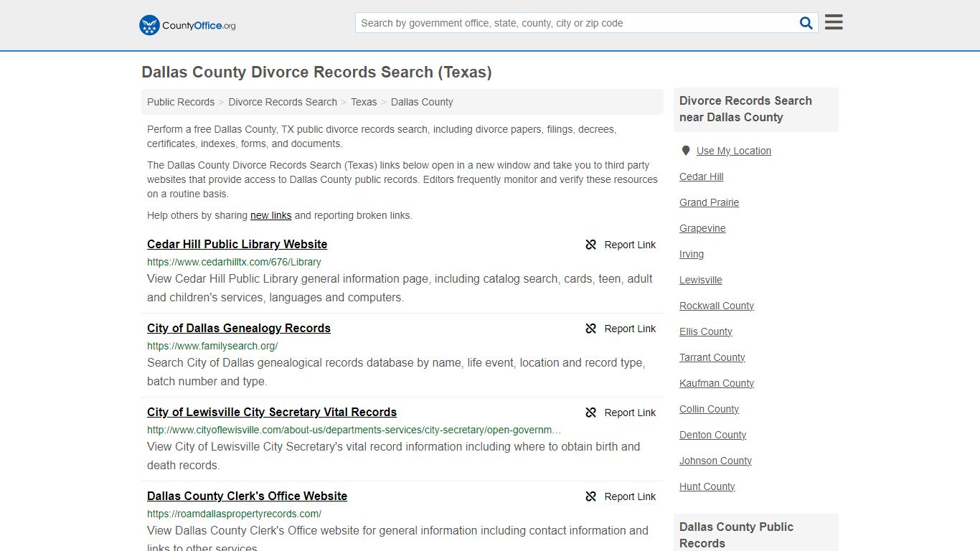Follow the 'new links' hyperlink
Image resolution: width=980 pixels, height=551 pixels.
coord(270,215)
